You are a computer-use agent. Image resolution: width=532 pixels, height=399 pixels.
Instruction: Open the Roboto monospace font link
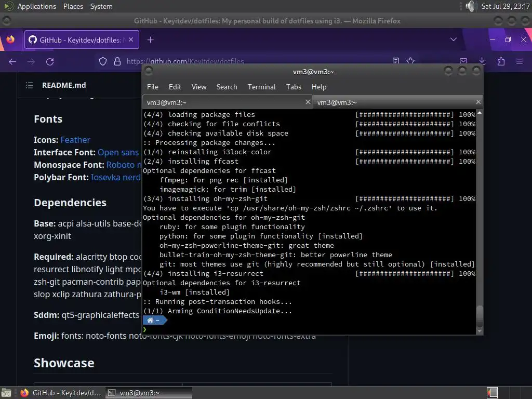pyautogui.click(x=124, y=165)
